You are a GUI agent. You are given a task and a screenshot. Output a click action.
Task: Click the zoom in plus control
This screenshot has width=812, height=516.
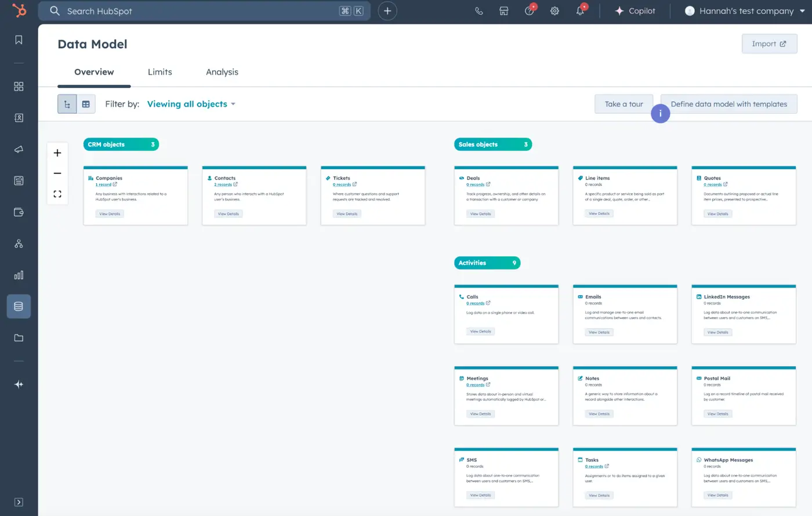coord(57,153)
